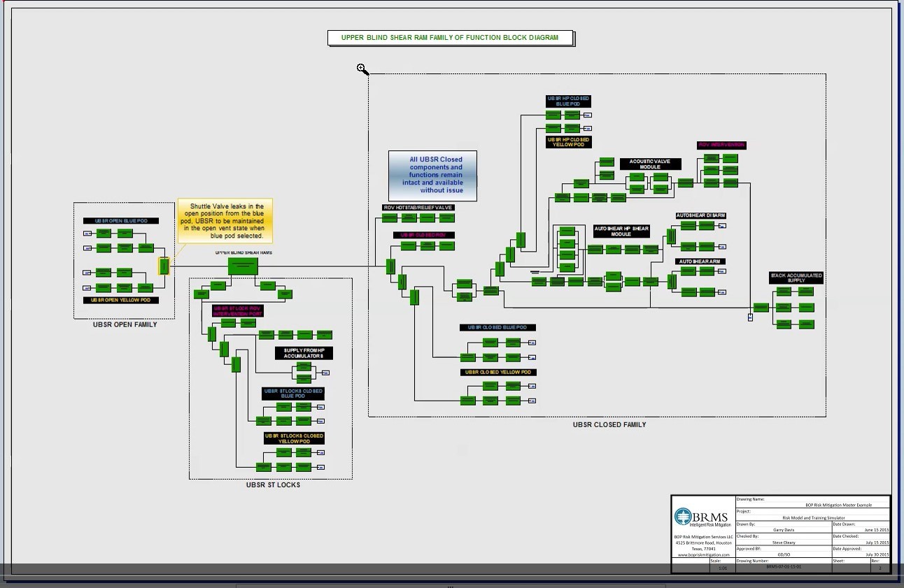904x588 pixels.
Task: Click the Autoshear Arm label
Action: click(700, 261)
